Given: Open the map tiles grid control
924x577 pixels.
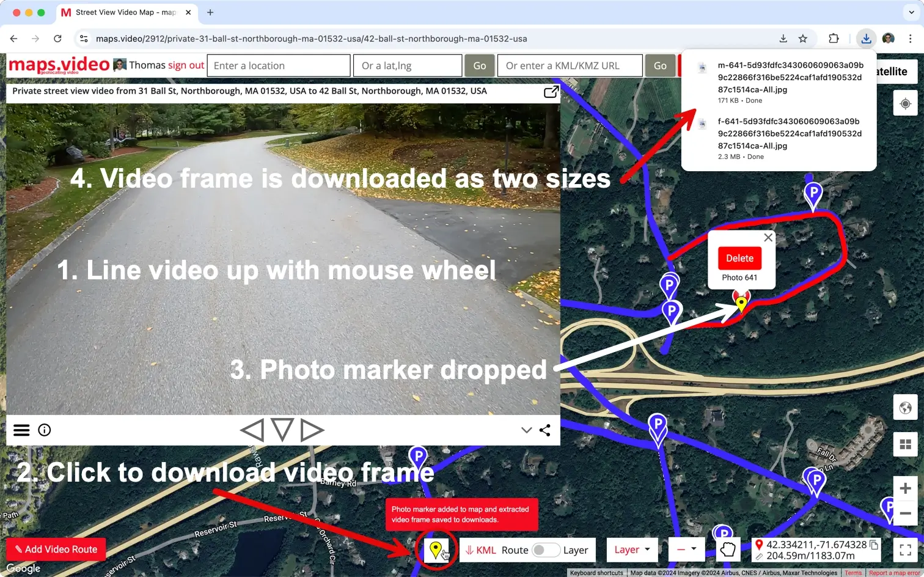Looking at the screenshot, I should coord(905,444).
